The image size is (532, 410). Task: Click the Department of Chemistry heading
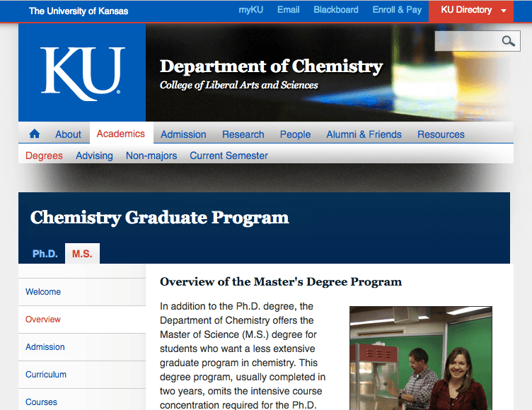click(x=272, y=66)
